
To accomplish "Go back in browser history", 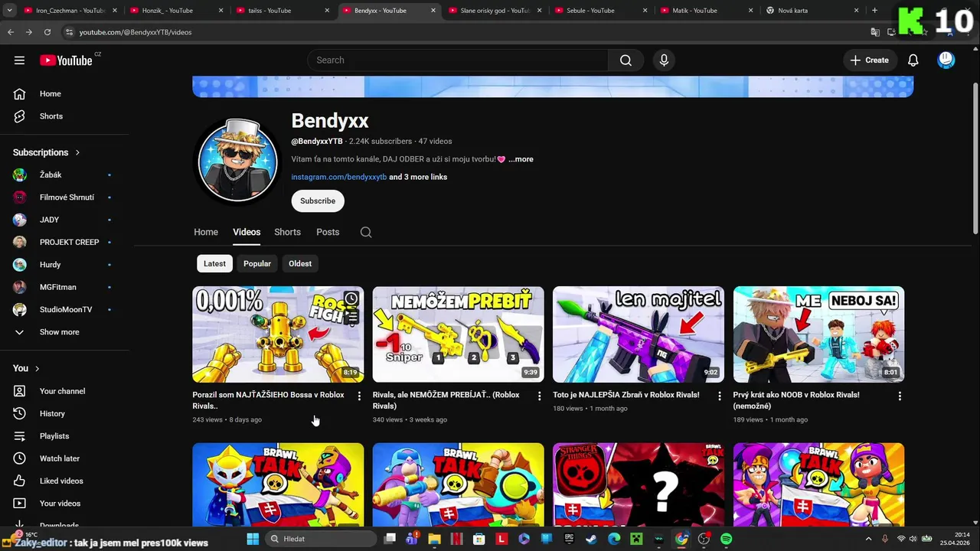I will [x=10, y=32].
